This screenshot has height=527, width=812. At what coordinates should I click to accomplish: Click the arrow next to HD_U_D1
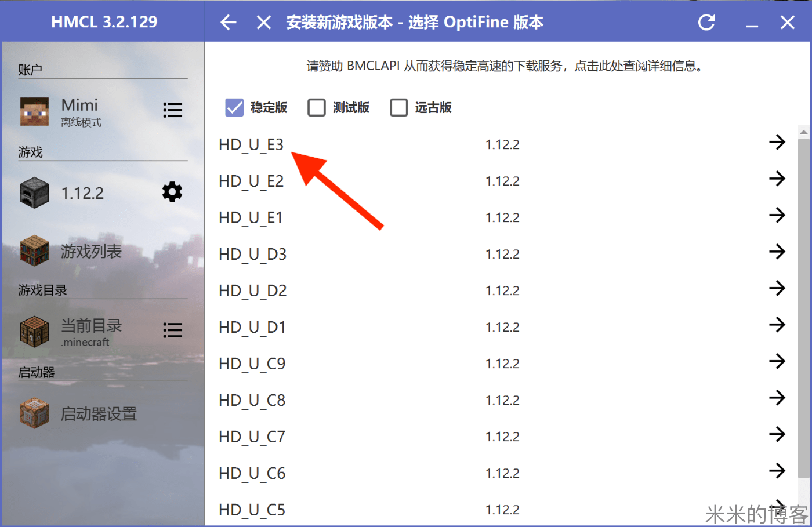click(x=777, y=325)
